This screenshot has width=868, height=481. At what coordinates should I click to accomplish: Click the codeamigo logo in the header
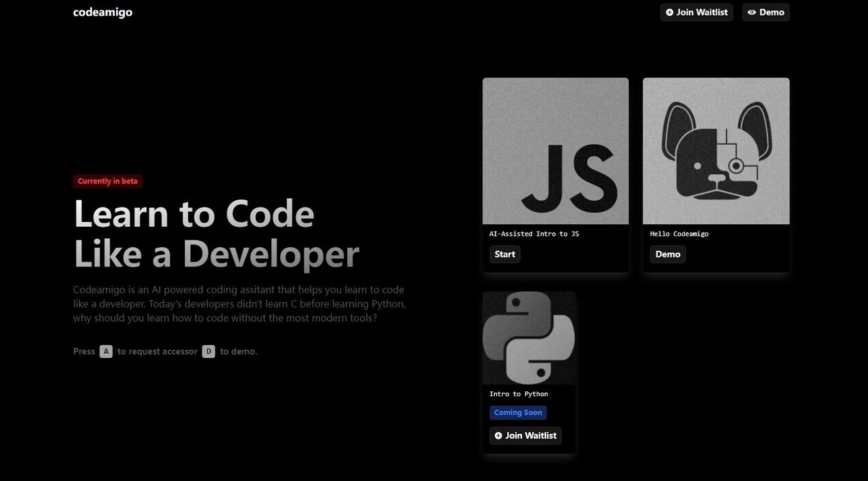pyautogui.click(x=103, y=12)
